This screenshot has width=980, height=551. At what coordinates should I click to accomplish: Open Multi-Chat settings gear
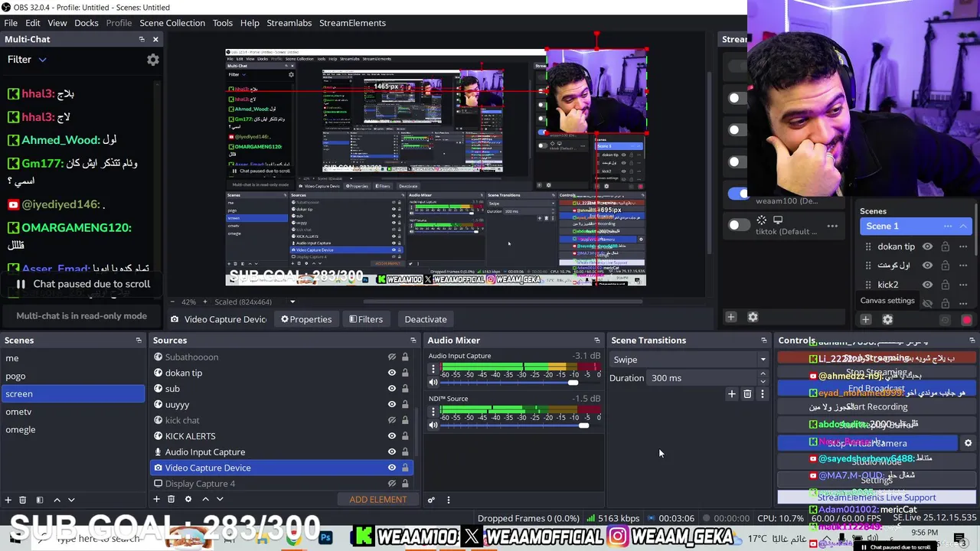(x=153, y=60)
